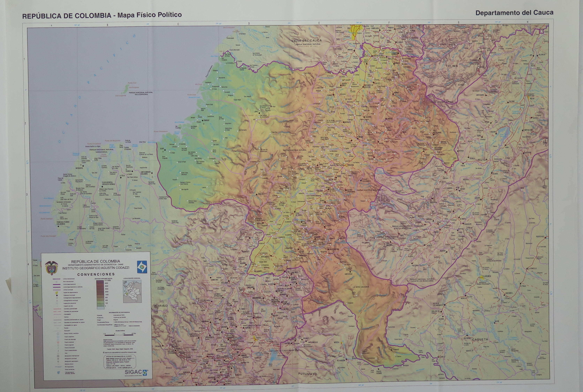Click the blue IGAC logo beside Instituto Geográfico

(142, 267)
